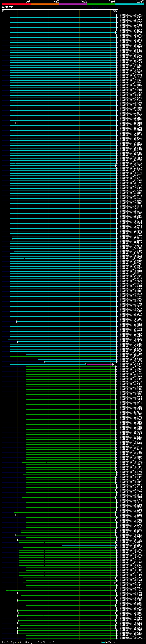Click the =50char. scale legend
Image resolution: width=146 pixels, height=644 pixels.
[x=109, y=642]
